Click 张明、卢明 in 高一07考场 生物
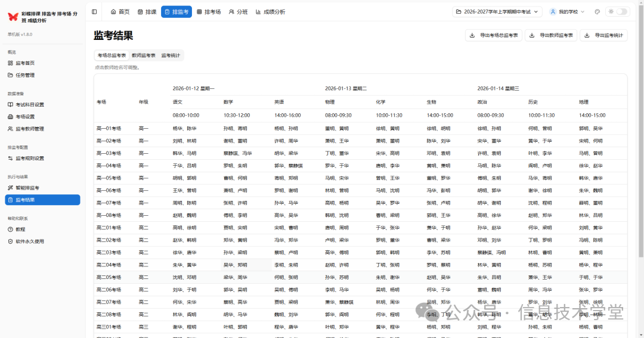The width and height of the screenshot is (644, 338). click(439, 203)
